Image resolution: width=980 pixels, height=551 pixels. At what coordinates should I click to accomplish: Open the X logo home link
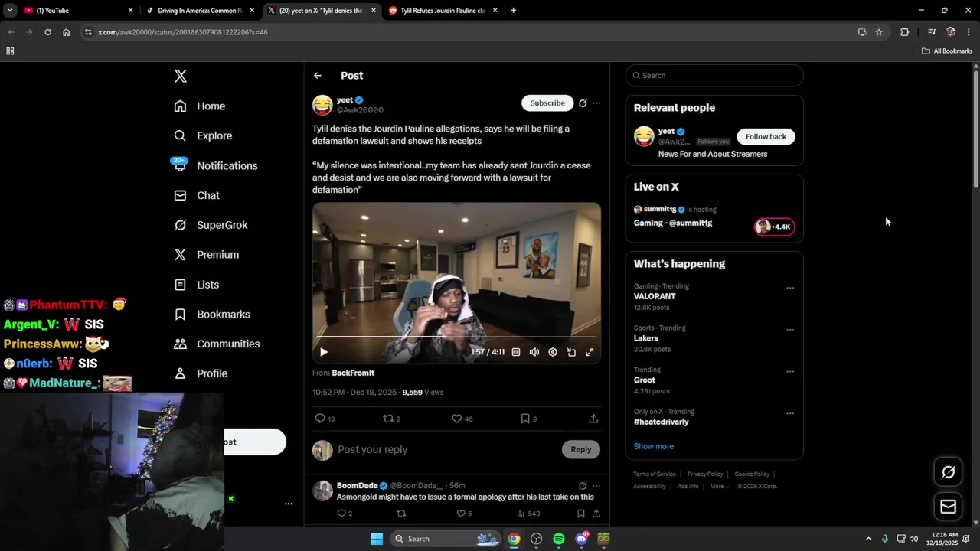(x=181, y=76)
